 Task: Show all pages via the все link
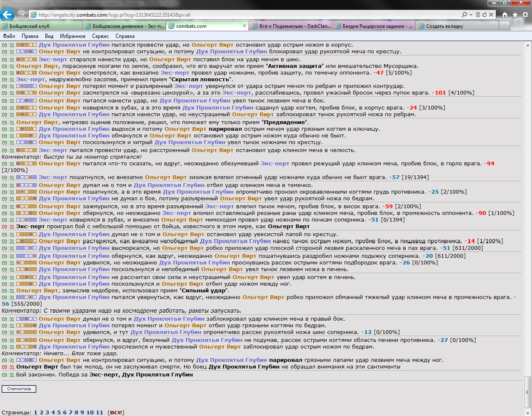[x=116, y=413]
